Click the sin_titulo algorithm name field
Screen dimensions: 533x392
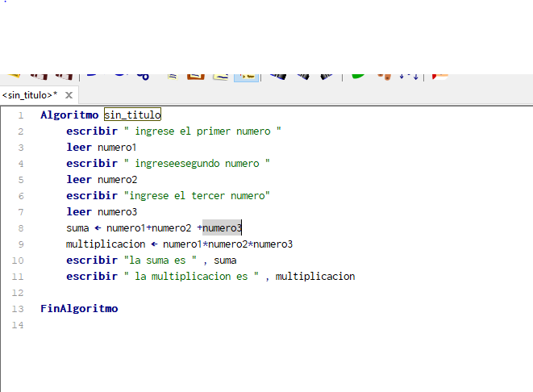(x=132, y=115)
